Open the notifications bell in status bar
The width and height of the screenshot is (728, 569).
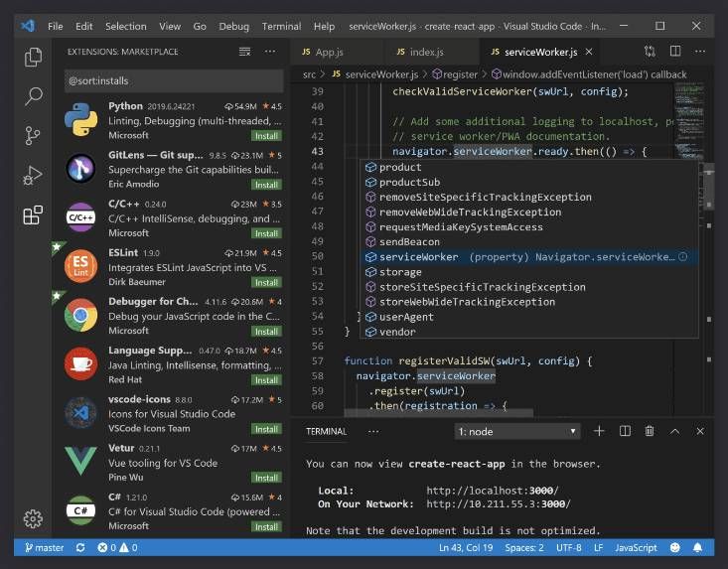pos(697,548)
